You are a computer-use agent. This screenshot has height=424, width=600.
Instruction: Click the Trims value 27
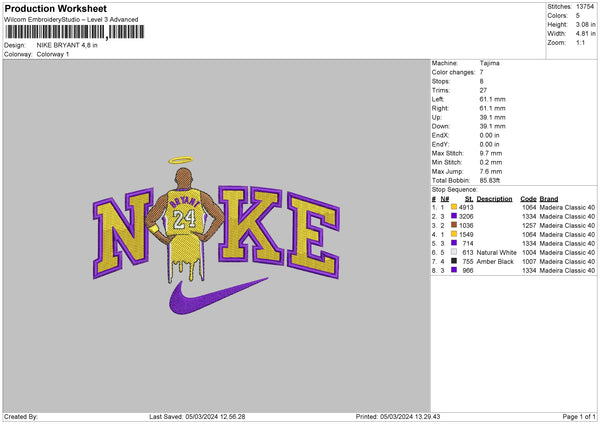483,90
